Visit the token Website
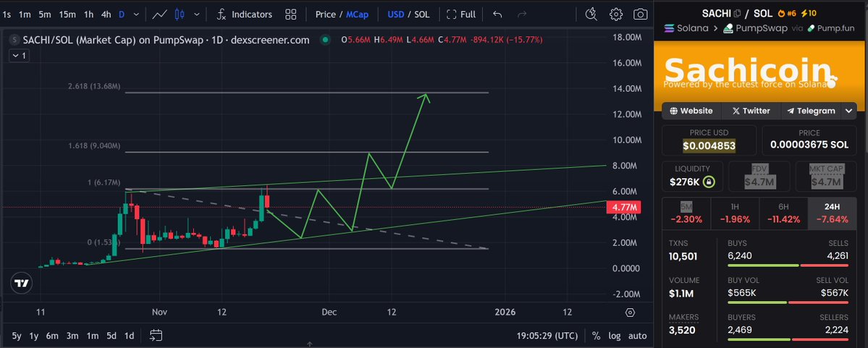The image size is (868, 348). (691, 111)
